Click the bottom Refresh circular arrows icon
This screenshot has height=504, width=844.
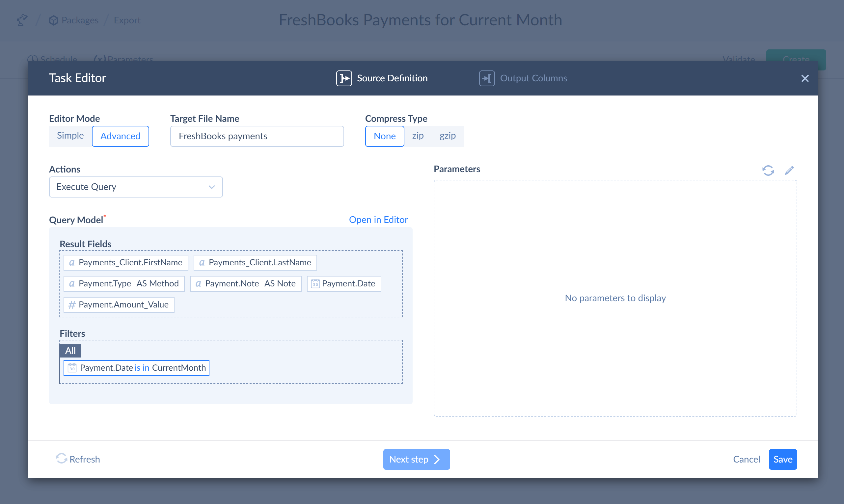[61, 459]
